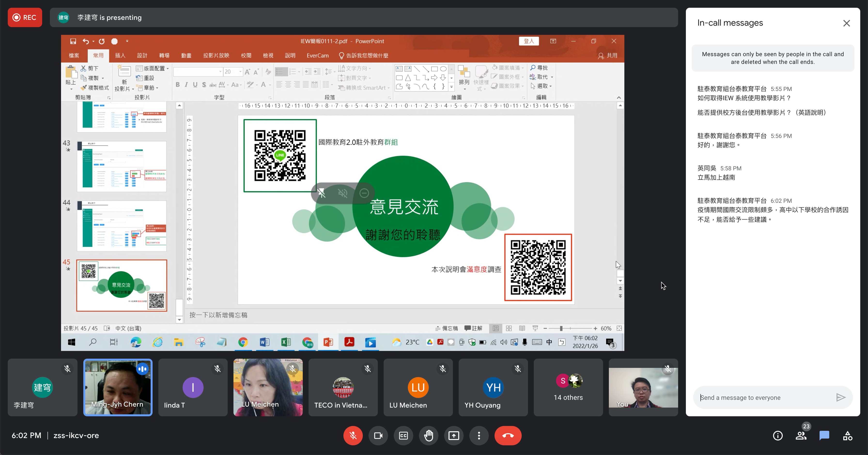This screenshot has width=868, height=455.
Task: Open the three-dot more options menu
Action: (479, 435)
